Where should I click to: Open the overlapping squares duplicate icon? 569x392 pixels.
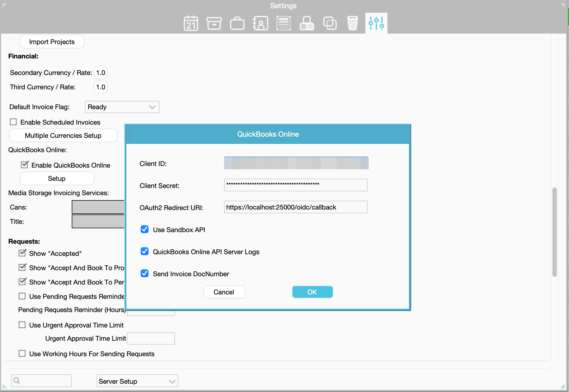point(330,23)
